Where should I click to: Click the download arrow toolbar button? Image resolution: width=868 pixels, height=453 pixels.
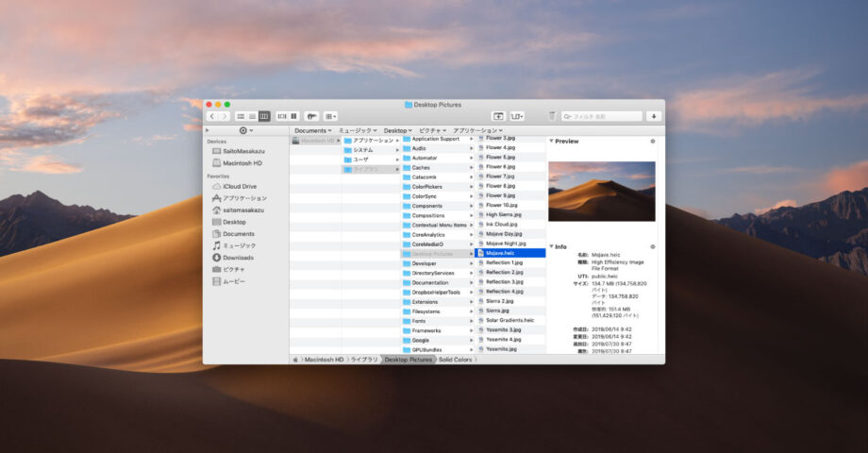(653, 116)
